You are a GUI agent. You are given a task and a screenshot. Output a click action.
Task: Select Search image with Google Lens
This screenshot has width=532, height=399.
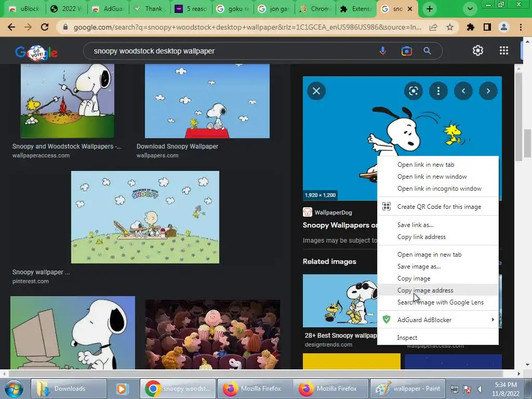tap(438, 302)
